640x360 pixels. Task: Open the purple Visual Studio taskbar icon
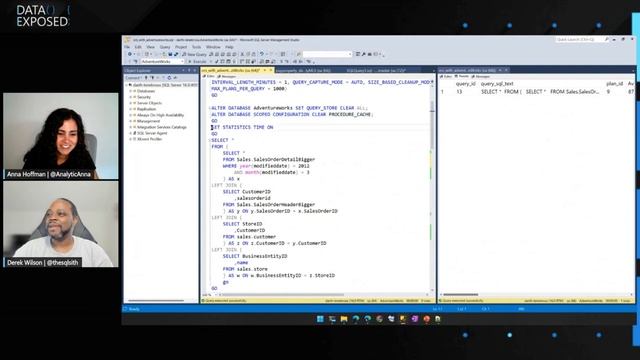pyautogui.click(x=415, y=319)
